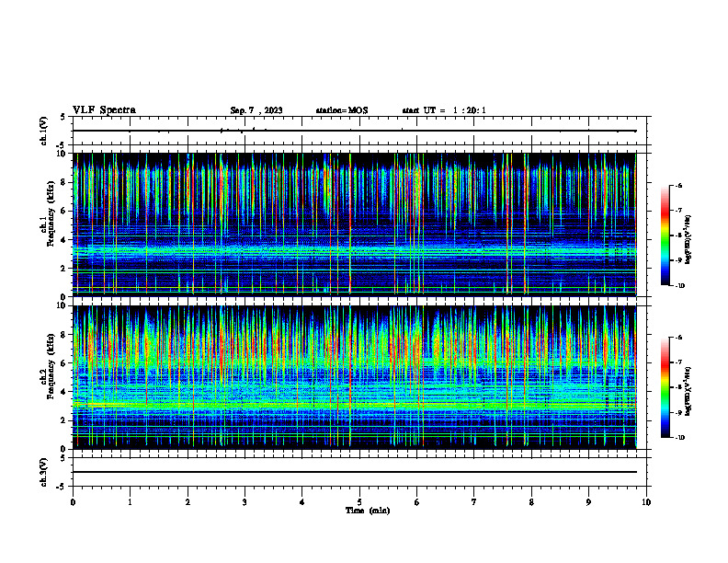Click the "8" tick on the time axis
Screen dimensions: 728x563
click(531, 502)
